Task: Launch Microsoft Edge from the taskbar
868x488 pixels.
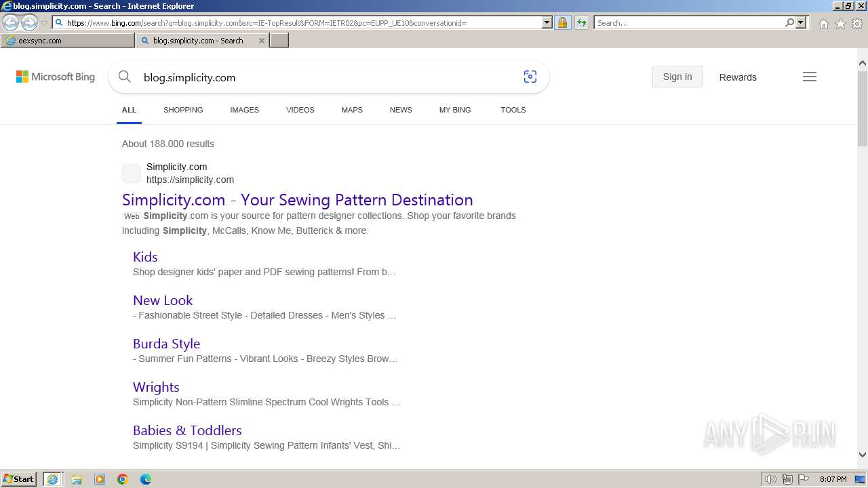Action: [146, 479]
